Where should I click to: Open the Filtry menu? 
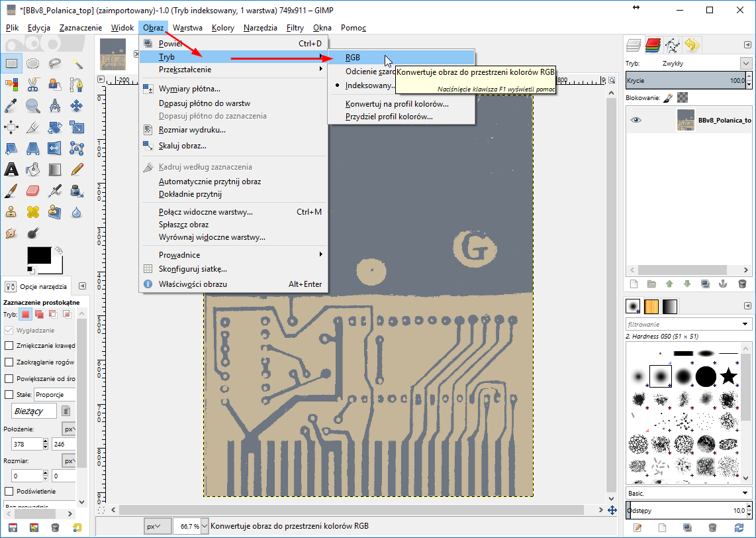(295, 28)
